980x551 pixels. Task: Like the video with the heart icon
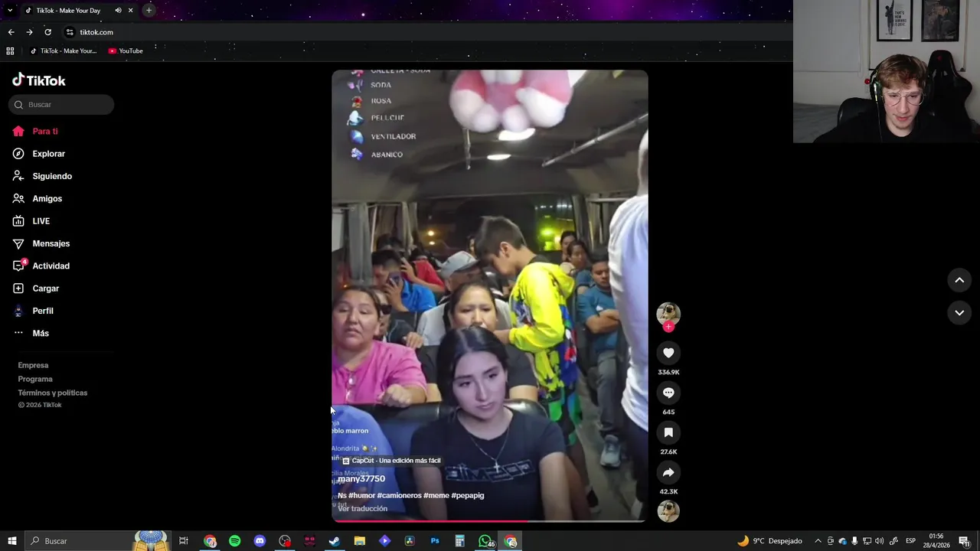coord(668,353)
